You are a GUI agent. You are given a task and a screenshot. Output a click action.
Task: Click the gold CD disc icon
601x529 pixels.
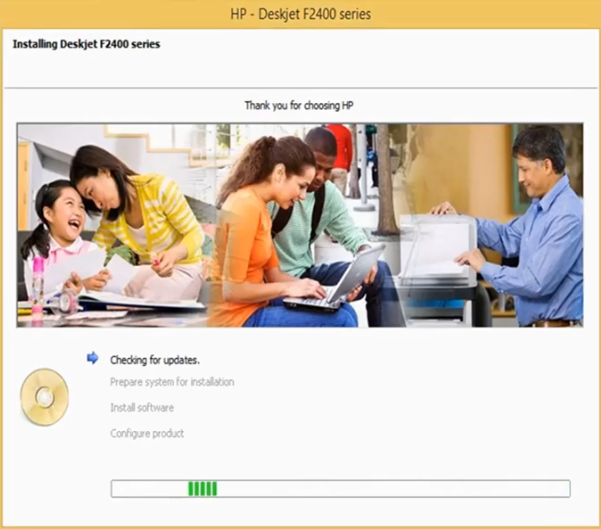pyautogui.click(x=44, y=397)
